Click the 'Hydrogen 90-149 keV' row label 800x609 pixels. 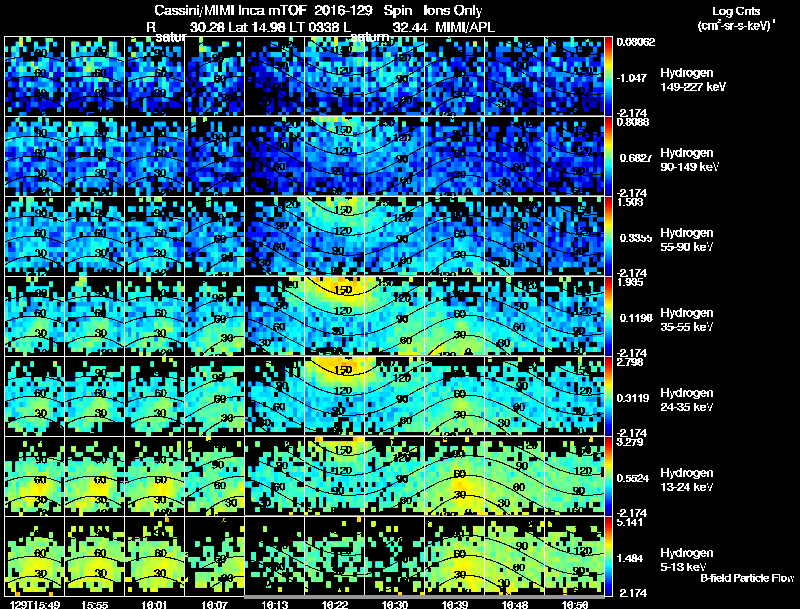[690, 160]
